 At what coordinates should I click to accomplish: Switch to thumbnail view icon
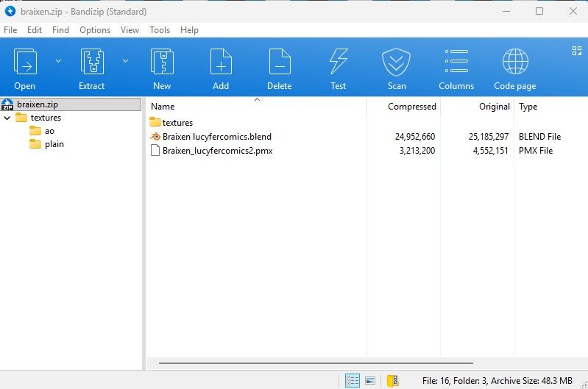[x=370, y=380]
